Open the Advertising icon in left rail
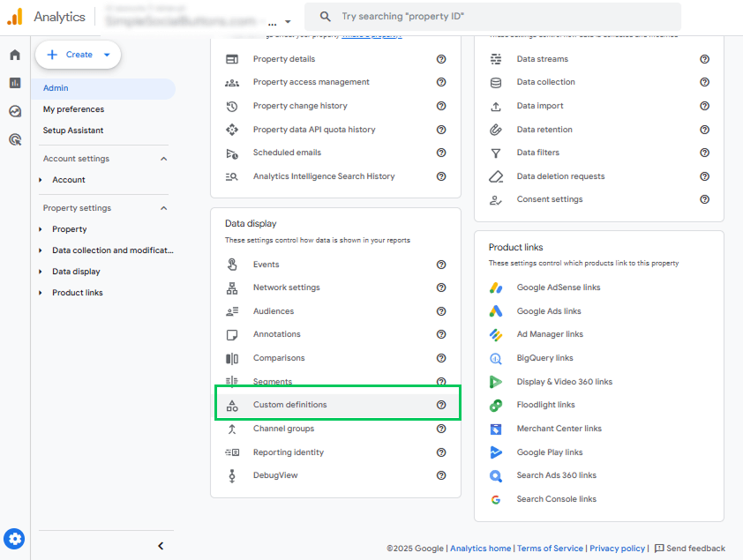The height and width of the screenshot is (560, 743). pos(15,139)
